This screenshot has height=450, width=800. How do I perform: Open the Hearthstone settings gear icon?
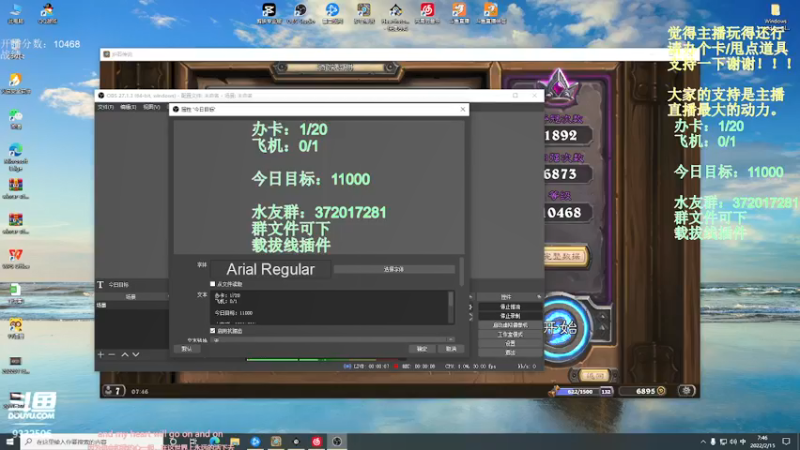(686, 391)
